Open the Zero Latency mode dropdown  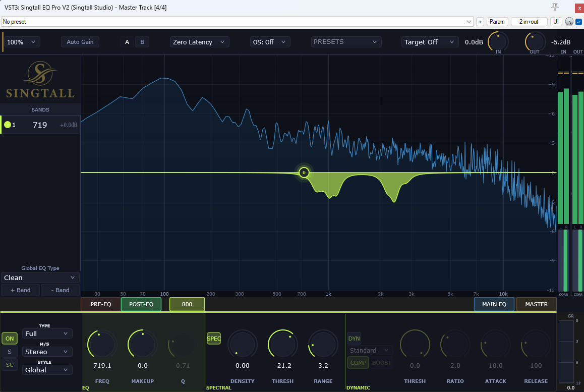[x=199, y=42]
